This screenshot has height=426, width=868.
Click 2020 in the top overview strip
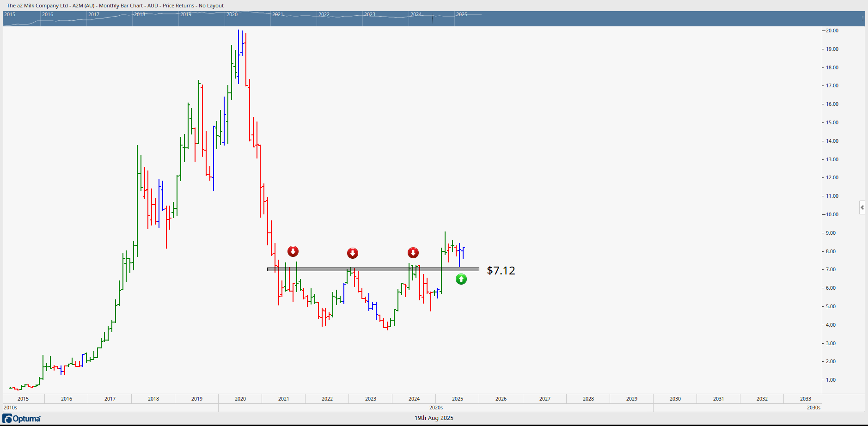[232, 14]
